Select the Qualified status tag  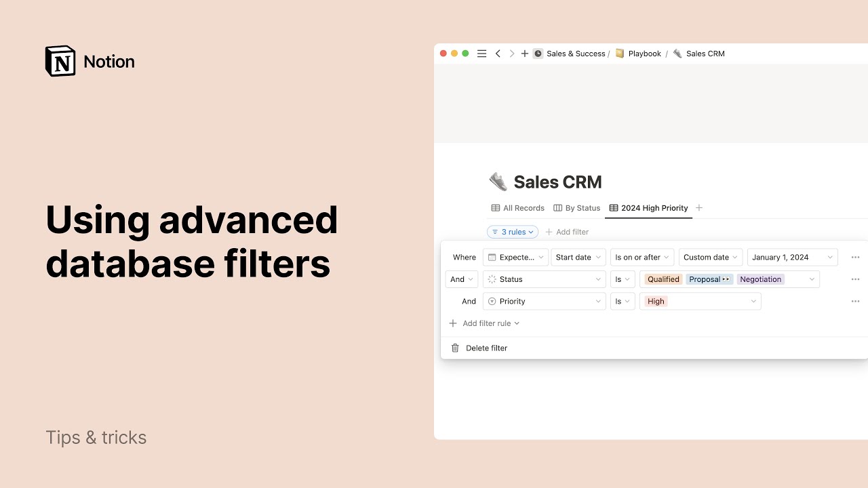663,279
